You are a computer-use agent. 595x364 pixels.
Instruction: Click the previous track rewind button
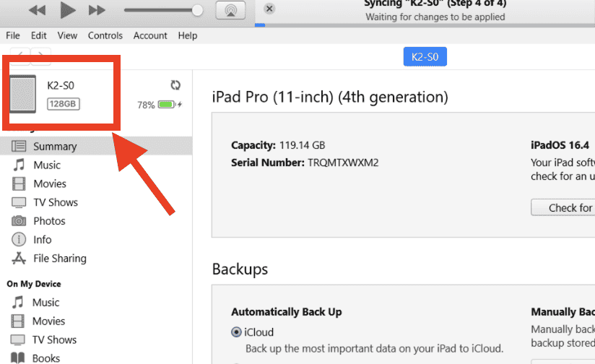point(38,10)
